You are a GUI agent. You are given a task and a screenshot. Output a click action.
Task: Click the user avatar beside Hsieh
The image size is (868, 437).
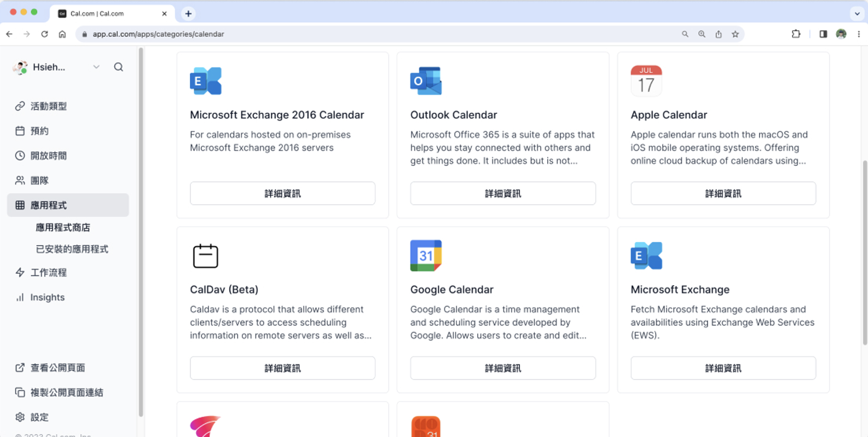[x=20, y=67]
